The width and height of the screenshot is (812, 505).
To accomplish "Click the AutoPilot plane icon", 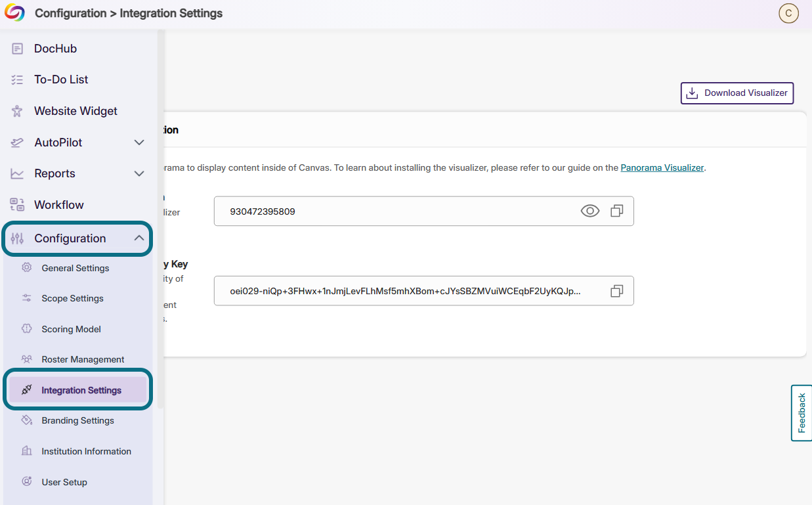I will point(18,143).
